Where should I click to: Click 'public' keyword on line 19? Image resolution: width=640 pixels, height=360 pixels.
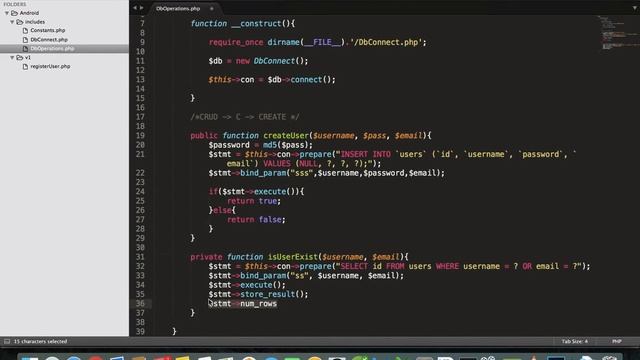204,136
